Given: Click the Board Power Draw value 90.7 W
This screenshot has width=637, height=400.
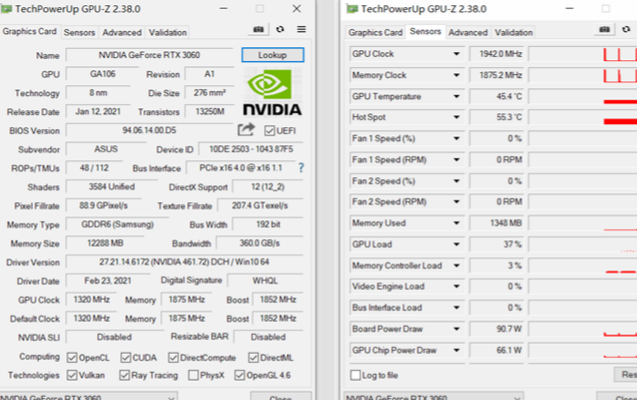Looking at the screenshot, I should (496, 329).
